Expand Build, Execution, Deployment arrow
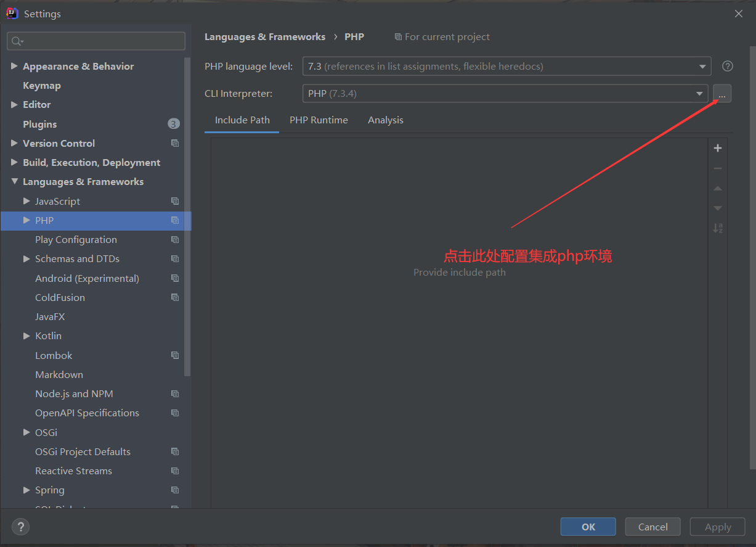 coord(14,162)
